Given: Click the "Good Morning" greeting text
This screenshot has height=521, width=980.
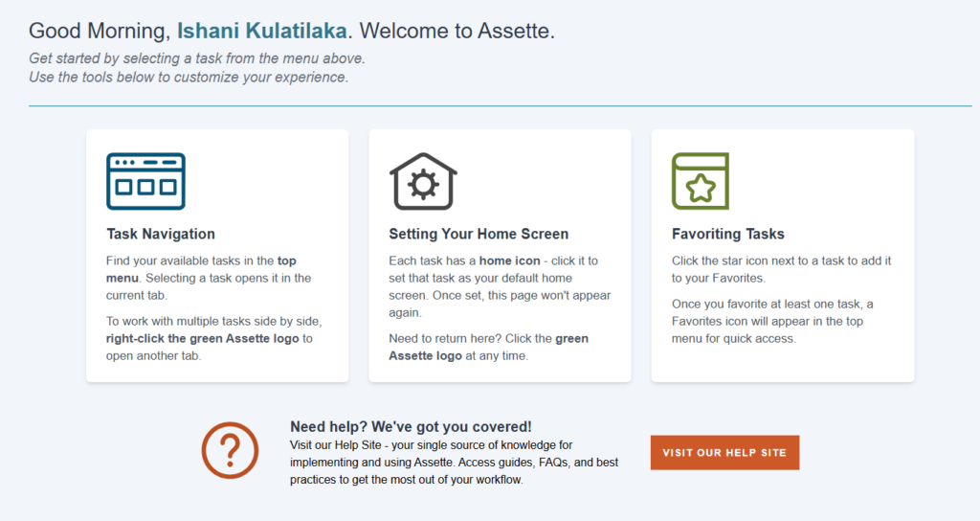Looking at the screenshot, I should click(x=100, y=31).
